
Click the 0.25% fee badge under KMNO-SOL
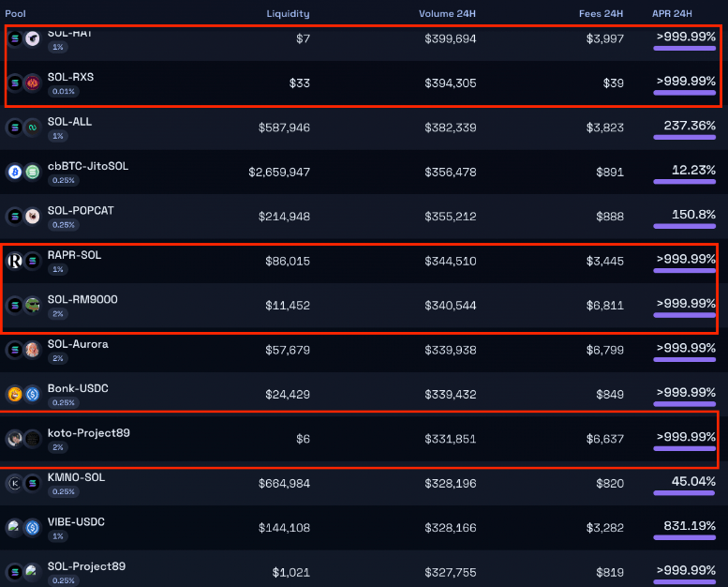tap(64, 491)
